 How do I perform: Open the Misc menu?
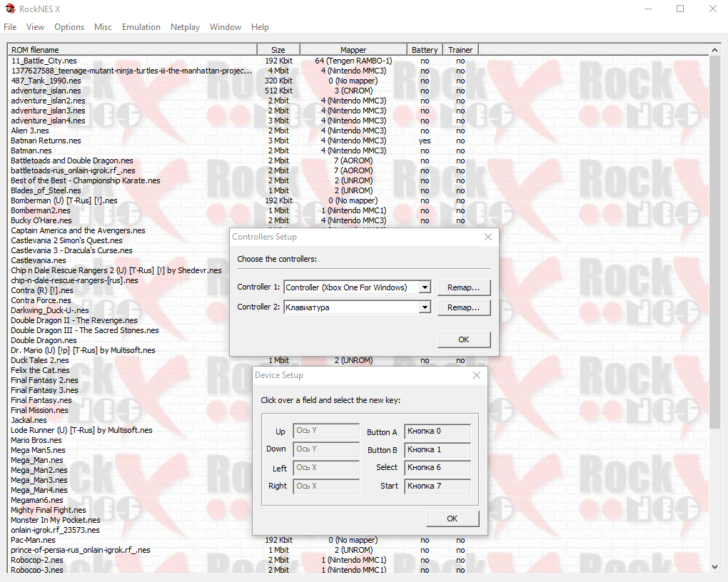tap(103, 27)
